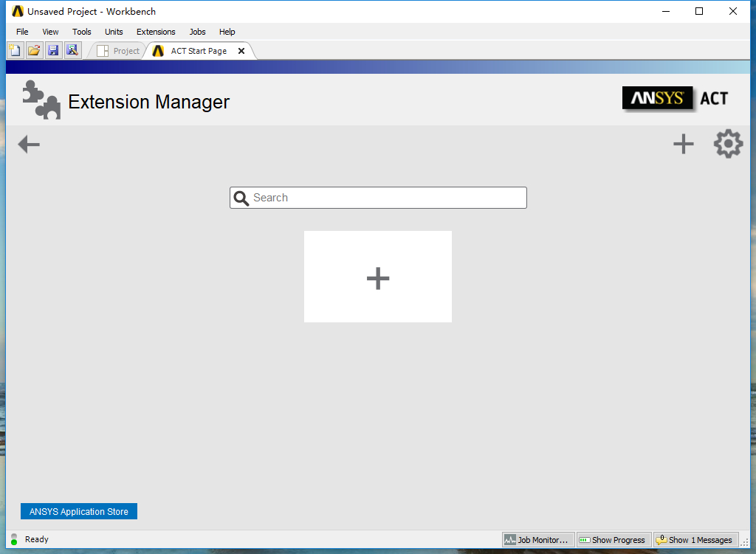Open the Tools menu
Image resolution: width=756 pixels, height=554 pixels.
(81, 32)
